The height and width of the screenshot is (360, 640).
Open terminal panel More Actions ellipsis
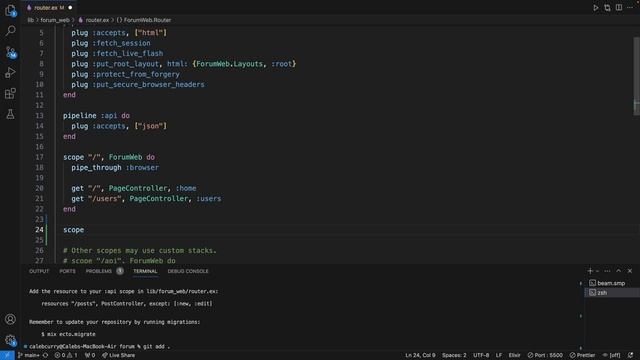[x=607, y=271]
